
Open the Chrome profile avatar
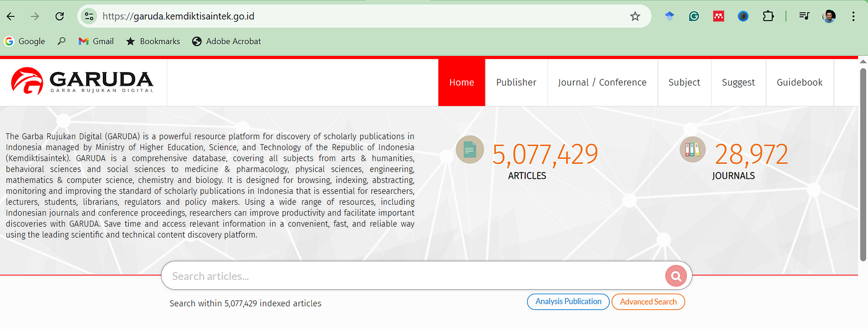pos(829,16)
